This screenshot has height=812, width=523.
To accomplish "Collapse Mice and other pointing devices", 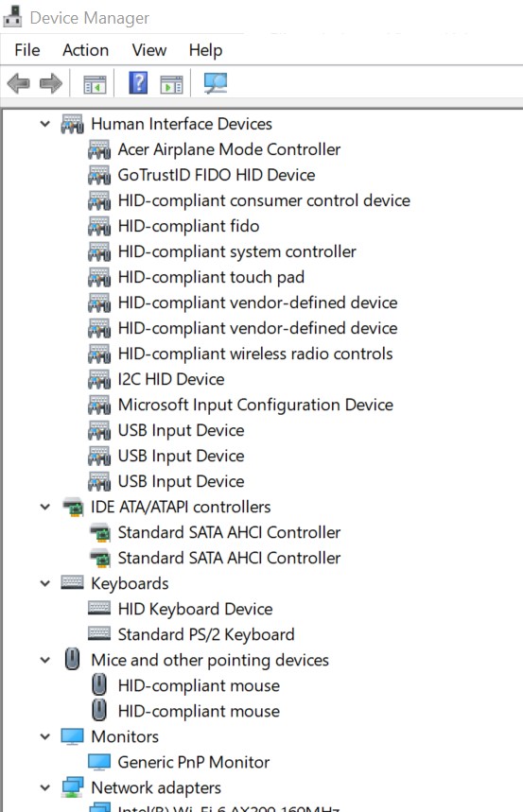I will click(x=45, y=660).
